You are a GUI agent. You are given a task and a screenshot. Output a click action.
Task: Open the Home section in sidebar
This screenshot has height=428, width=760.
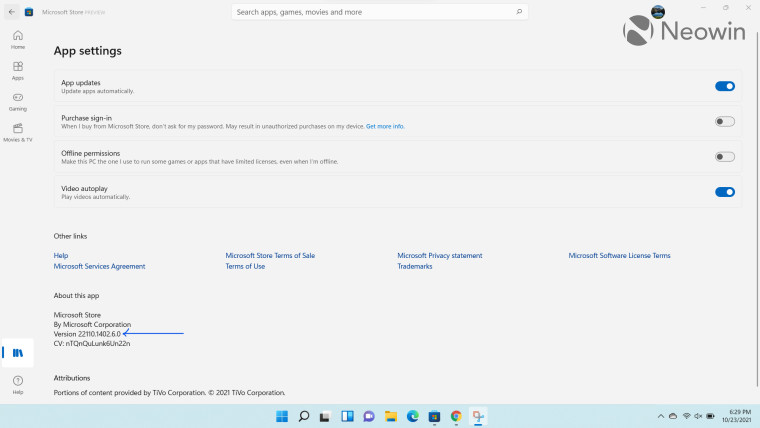pyautogui.click(x=18, y=40)
